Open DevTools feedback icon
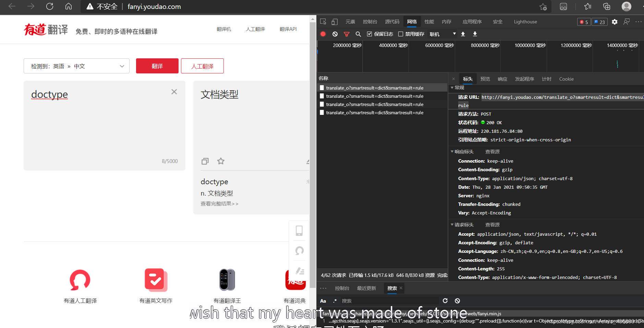 click(627, 22)
